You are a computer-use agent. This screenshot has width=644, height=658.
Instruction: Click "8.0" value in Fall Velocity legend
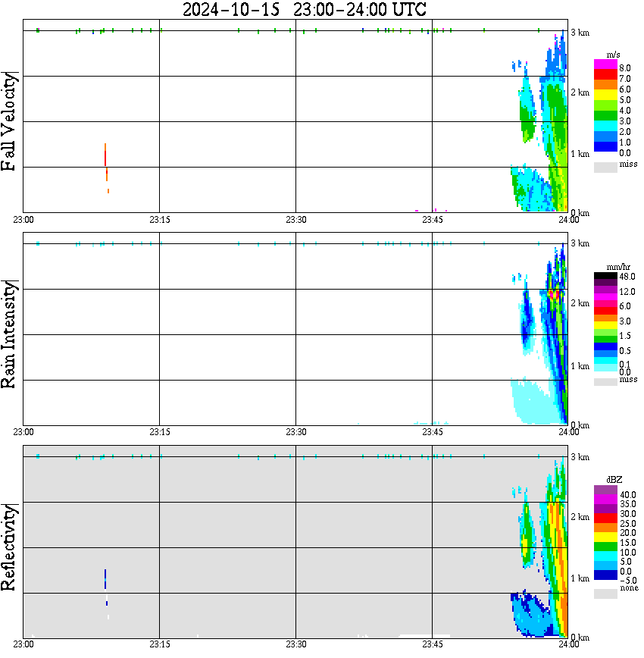[x=625, y=68]
